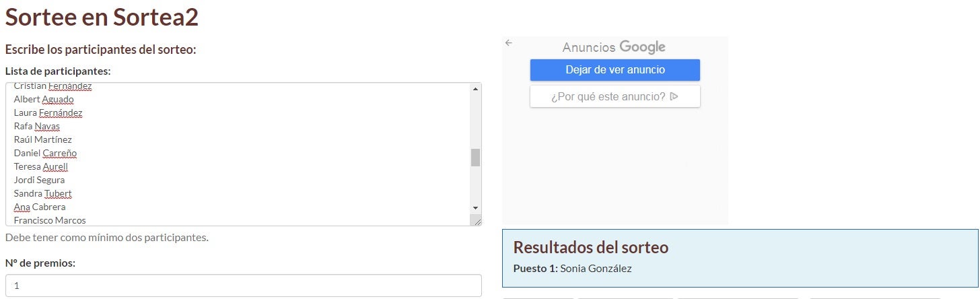Click the "Anuncios Google" label
The image size is (980, 299).
click(x=613, y=47)
